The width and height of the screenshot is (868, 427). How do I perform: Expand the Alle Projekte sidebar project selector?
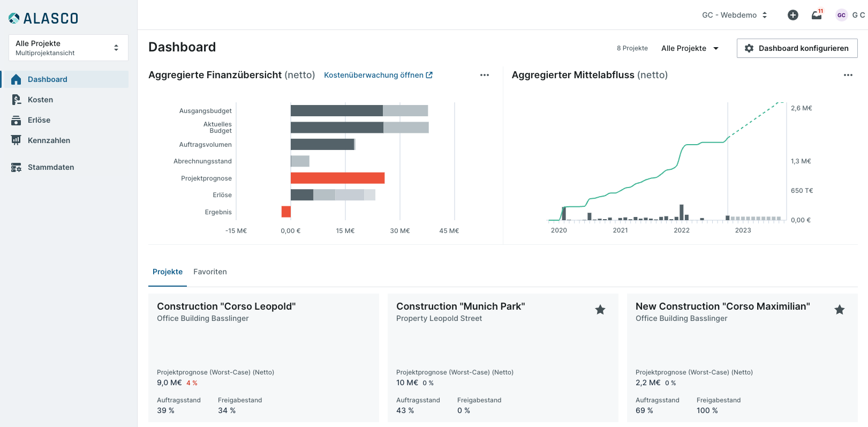[x=69, y=48]
